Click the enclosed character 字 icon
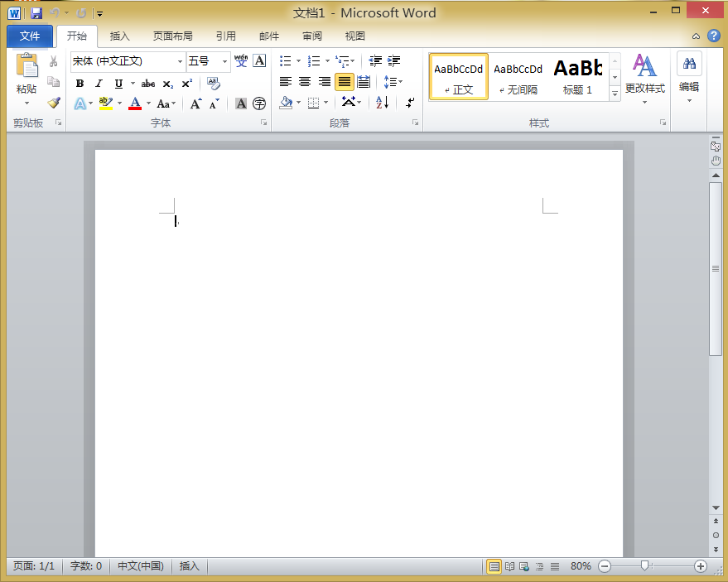The image size is (728, 582). click(x=259, y=103)
